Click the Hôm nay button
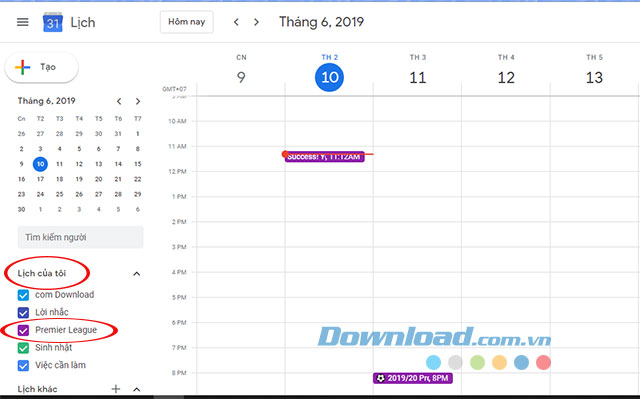 [x=187, y=22]
